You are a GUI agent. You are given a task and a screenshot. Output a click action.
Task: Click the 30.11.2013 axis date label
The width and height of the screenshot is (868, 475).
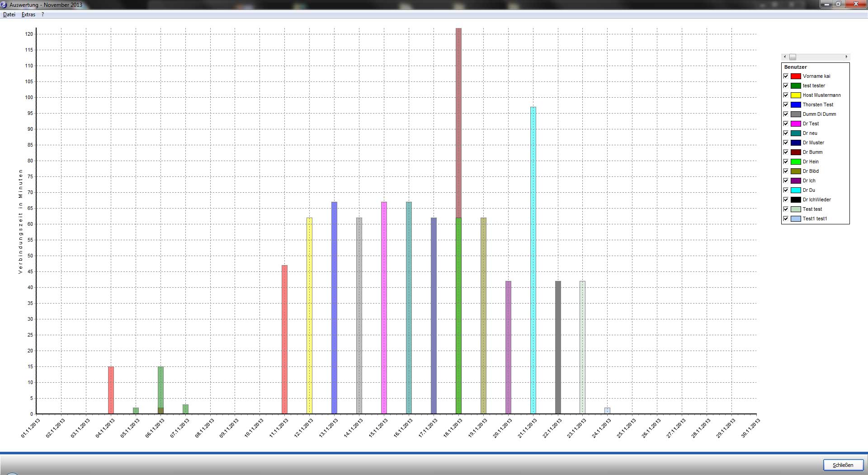(x=750, y=428)
